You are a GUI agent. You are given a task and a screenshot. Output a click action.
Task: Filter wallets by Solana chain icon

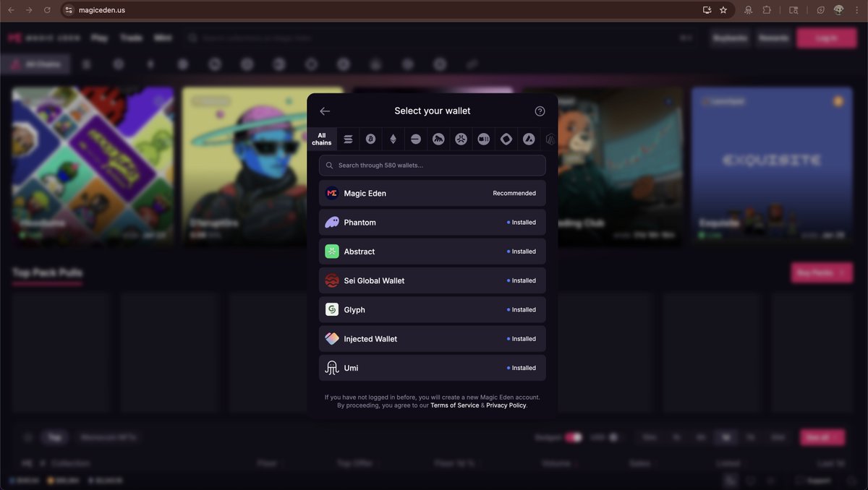(x=348, y=139)
